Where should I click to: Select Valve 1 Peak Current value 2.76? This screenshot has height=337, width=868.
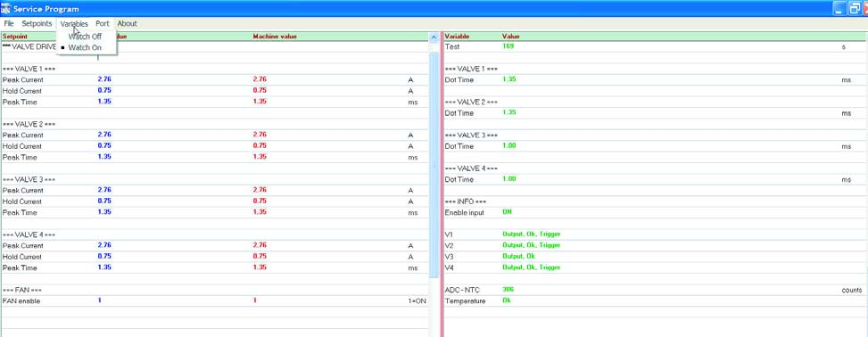coord(104,79)
